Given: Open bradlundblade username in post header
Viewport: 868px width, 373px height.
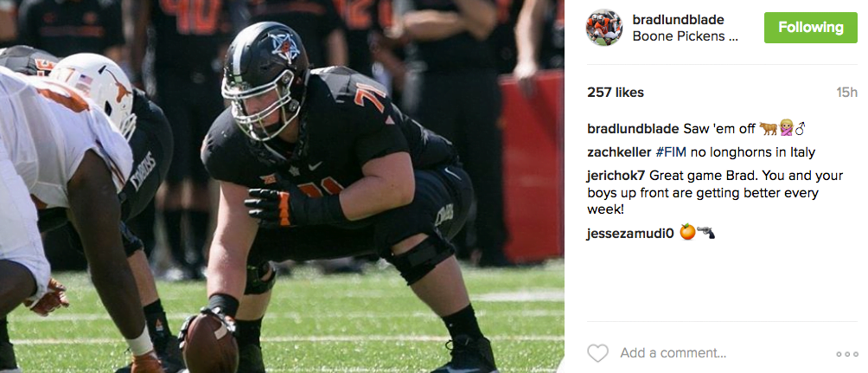Looking at the screenshot, I should 678,21.
